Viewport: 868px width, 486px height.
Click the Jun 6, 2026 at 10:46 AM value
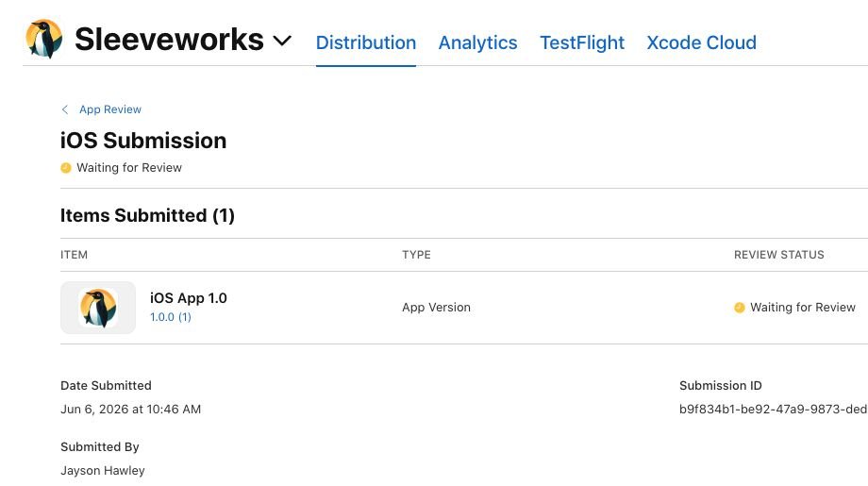click(130, 410)
